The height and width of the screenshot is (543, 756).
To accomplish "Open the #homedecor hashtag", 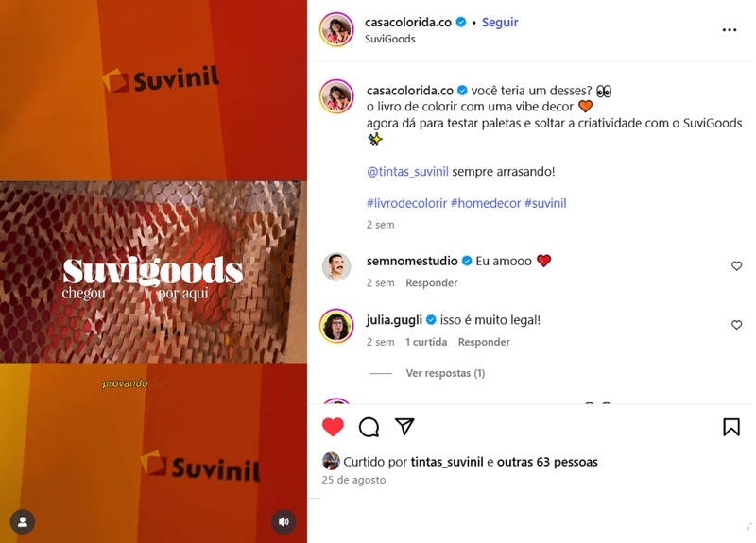I will [x=486, y=203].
